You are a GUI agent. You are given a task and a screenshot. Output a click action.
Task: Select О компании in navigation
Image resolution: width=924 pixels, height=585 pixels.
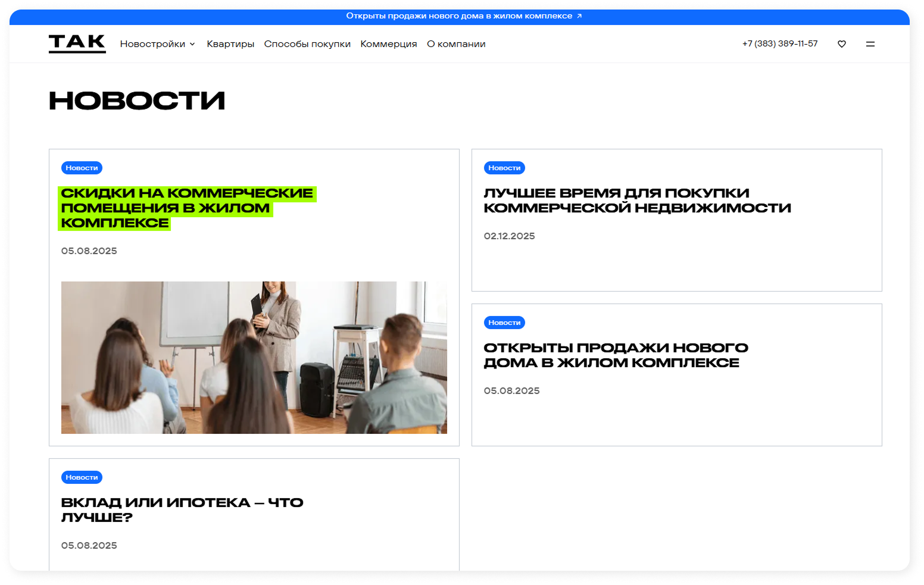456,44
